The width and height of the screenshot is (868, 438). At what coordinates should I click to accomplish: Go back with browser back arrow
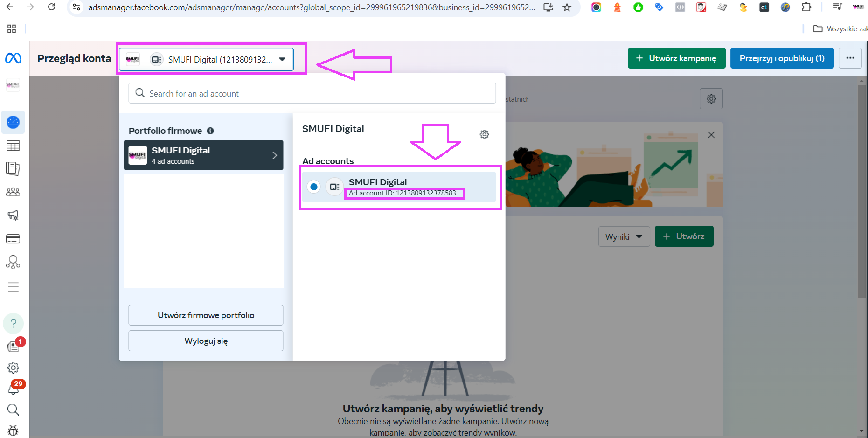[9, 7]
